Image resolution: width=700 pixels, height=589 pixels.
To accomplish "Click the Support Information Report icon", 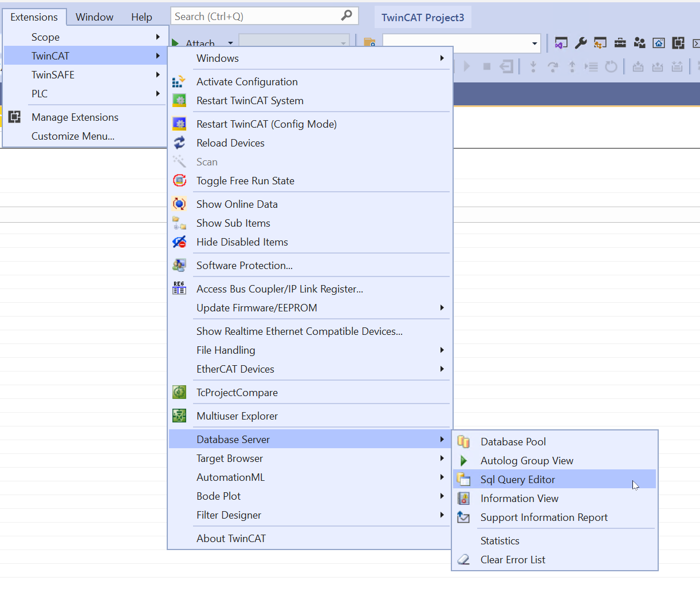I will 463,517.
